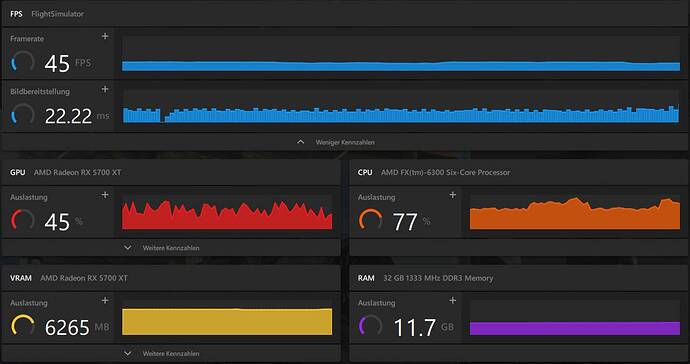Click the orange CPU usage gauge
The height and width of the screenshot is (364, 690).
(371, 220)
